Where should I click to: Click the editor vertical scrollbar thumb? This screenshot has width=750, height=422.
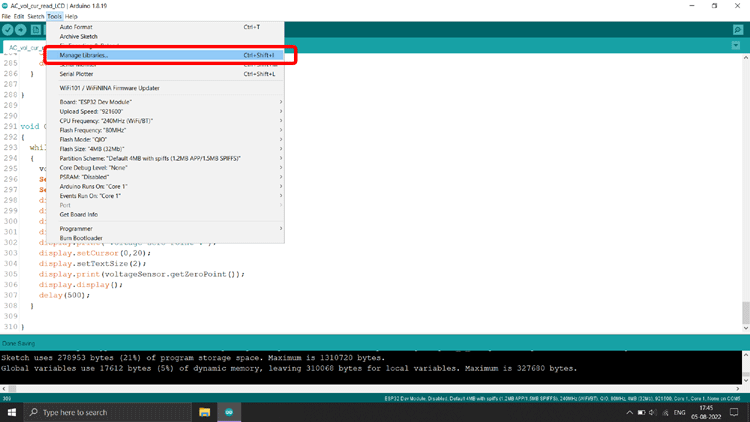click(746, 312)
